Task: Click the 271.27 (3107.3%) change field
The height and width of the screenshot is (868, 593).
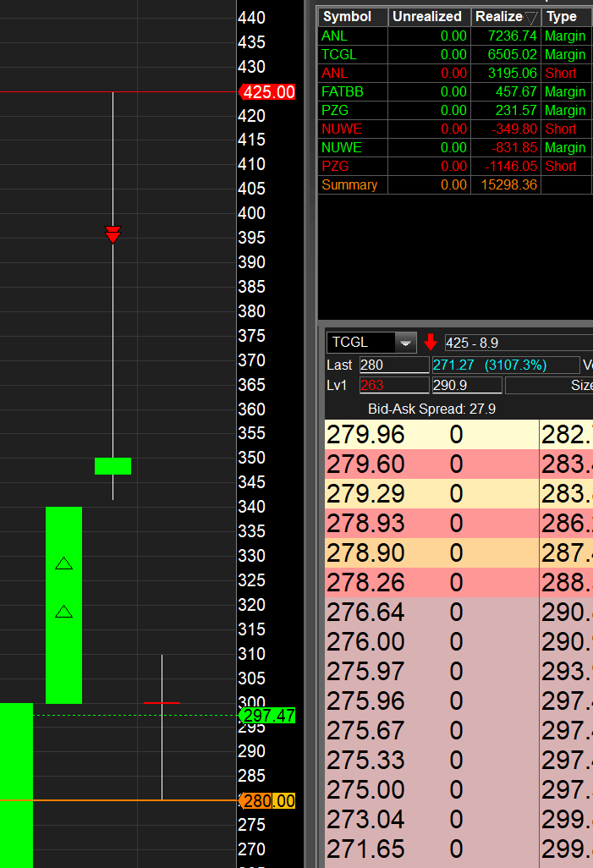Action: coord(506,365)
